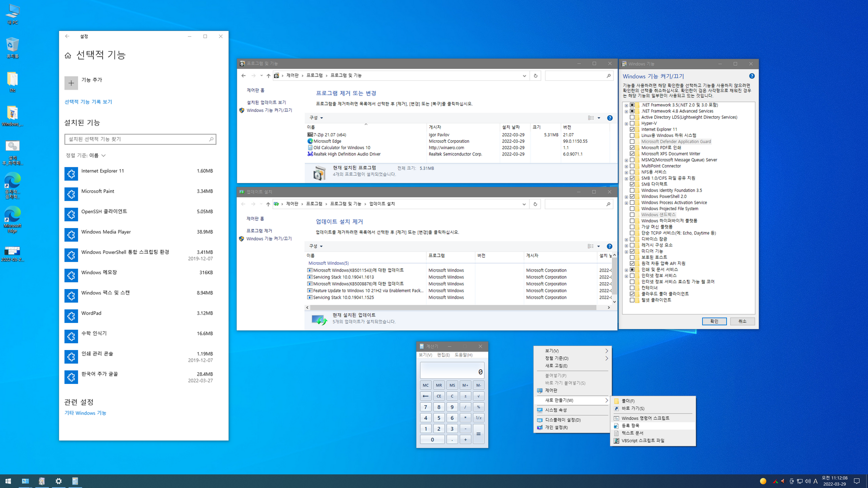
Task: Select 7-Zip 21.07 (x64) program row
Action: pyautogui.click(x=458, y=135)
